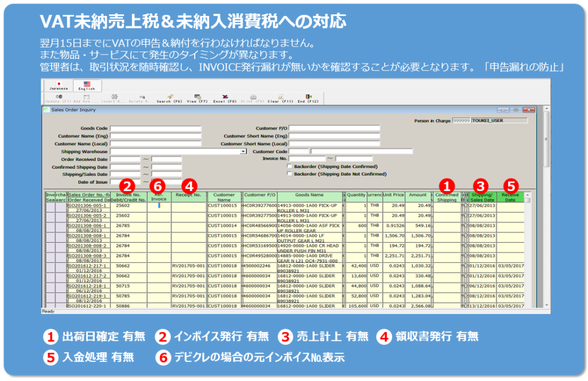This screenshot has width=588, height=381.
Task: Click the Invoice No. start field
Action: (307, 158)
